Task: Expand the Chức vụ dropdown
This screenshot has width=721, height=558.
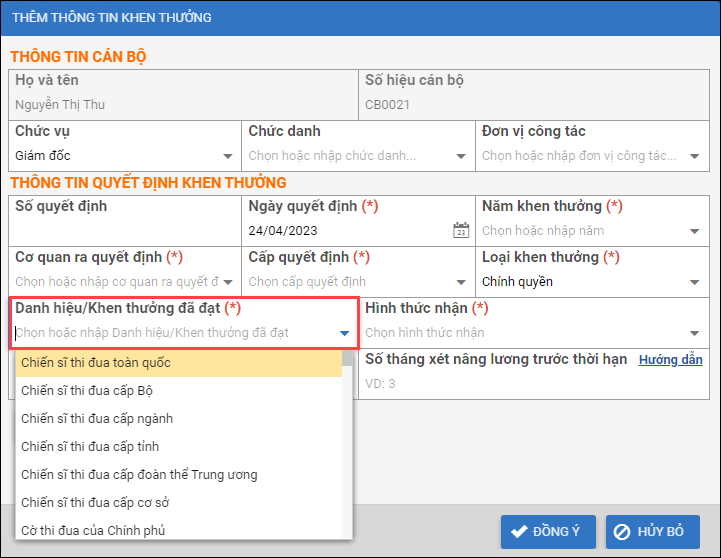Action: 228,156
